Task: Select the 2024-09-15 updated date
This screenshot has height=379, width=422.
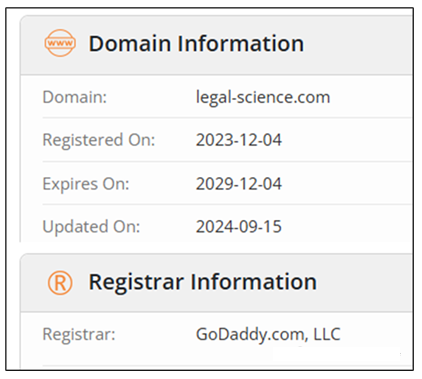Action: 239,227
